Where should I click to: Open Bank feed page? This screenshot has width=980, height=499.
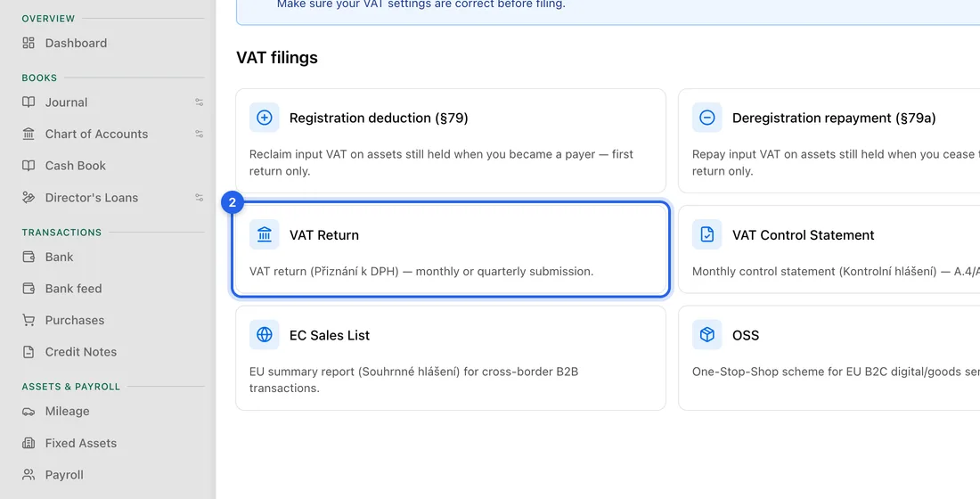click(73, 289)
